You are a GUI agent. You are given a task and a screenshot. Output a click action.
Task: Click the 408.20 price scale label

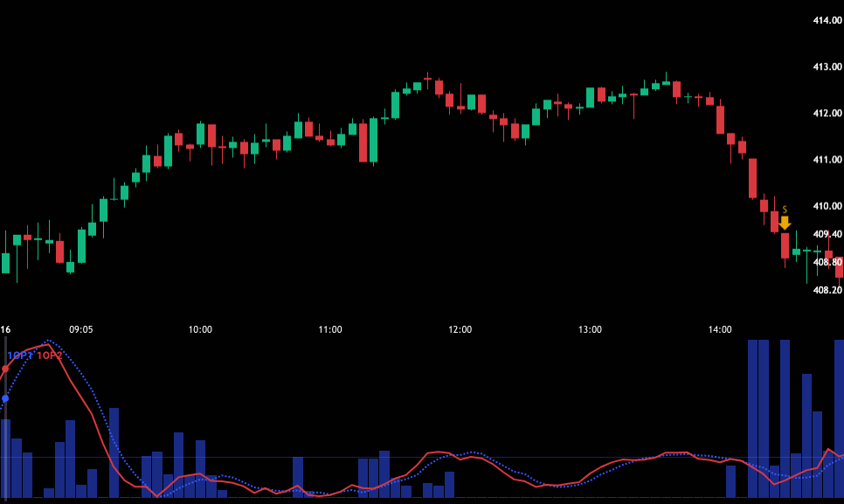click(x=827, y=290)
